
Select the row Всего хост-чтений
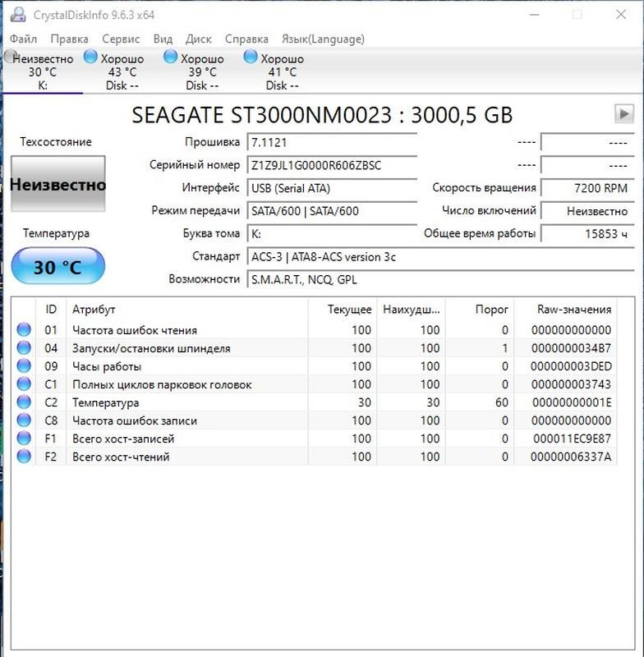coord(315,457)
